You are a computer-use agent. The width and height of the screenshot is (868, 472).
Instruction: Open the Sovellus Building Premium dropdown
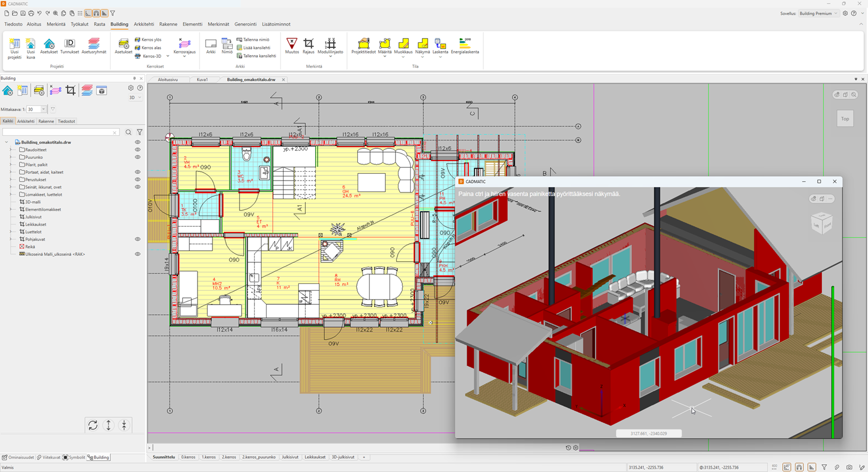[x=819, y=13]
